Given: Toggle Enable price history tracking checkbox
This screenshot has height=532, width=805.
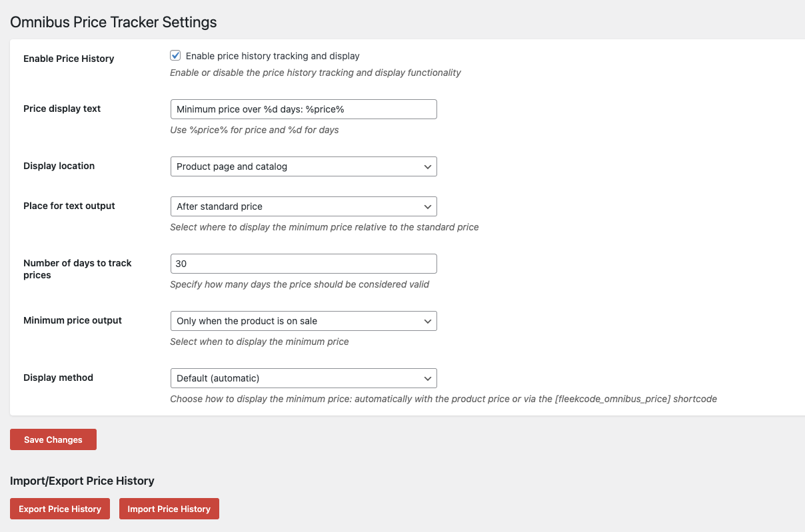Looking at the screenshot, I should (175, 56).
